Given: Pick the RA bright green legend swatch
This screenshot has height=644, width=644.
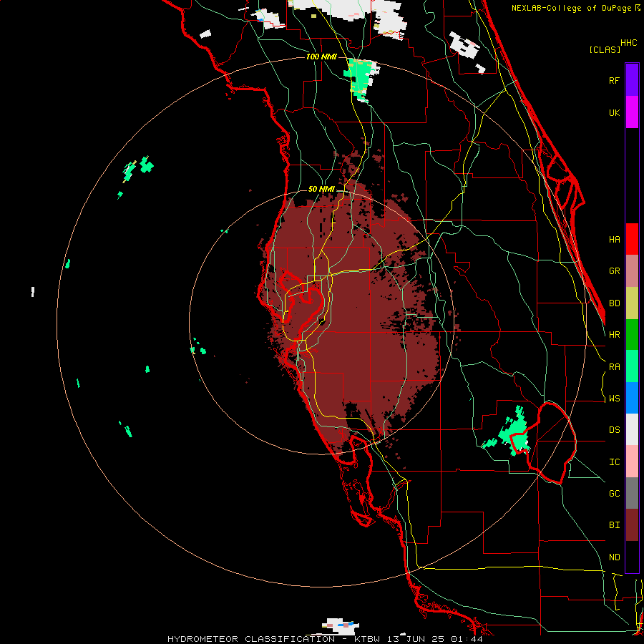Looking at the screenshot, I should [x=632, y=366].
